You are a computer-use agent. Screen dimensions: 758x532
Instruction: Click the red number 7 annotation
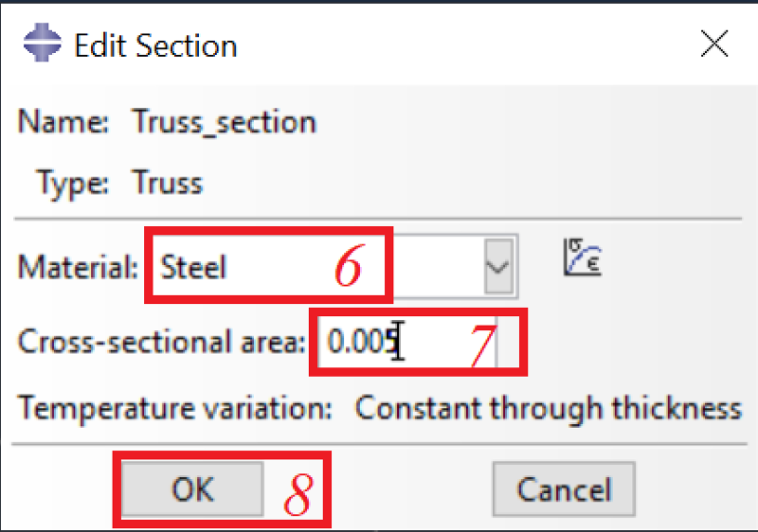click(482, 345)
